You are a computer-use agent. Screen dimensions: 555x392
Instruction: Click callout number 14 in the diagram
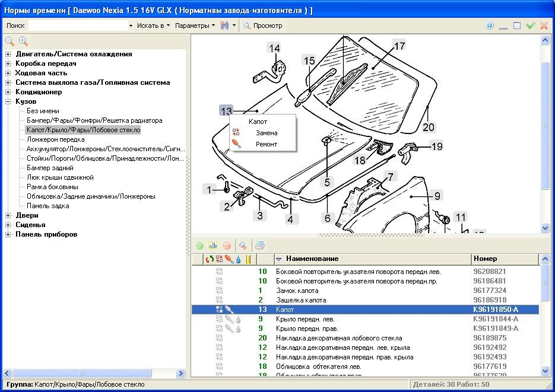274,49
